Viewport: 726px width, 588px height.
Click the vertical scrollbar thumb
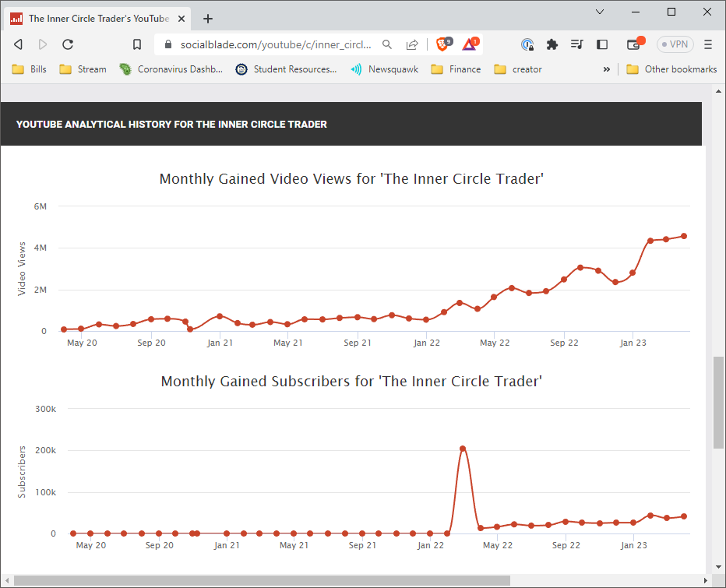coord(718,403)
